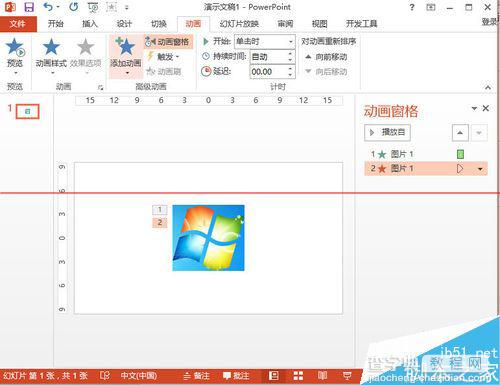500x385 pixels.
Task: Switch to the Slide Show tab
Action: coord(239,24)
